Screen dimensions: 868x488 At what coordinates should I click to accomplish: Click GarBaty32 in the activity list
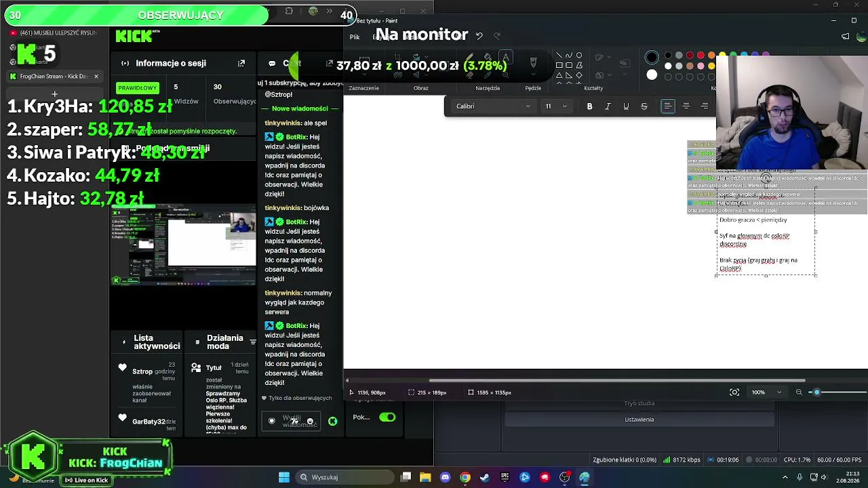coord(149,422)
